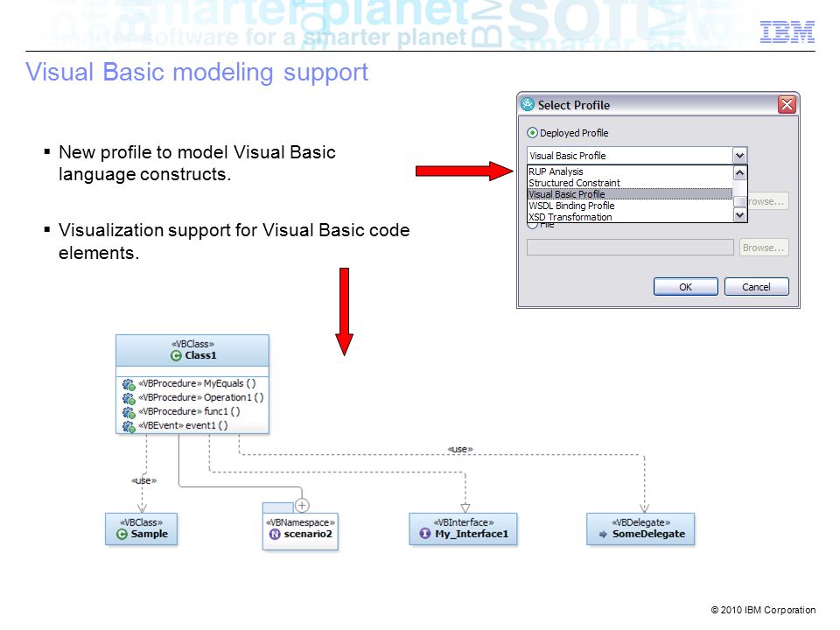The height and width of the screenshot is (630, 840).
Task: Click the Class1 class icon
Action: 176,356
